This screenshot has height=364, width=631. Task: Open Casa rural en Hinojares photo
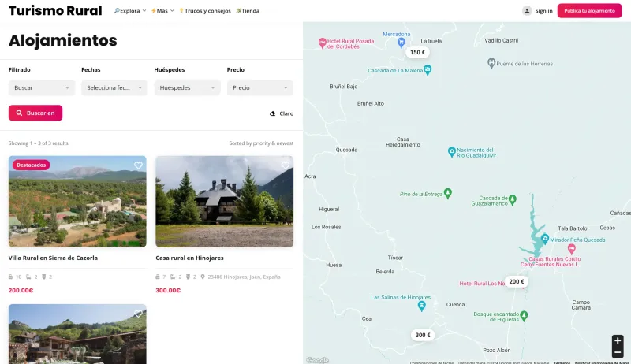click(x=225, y=201)
